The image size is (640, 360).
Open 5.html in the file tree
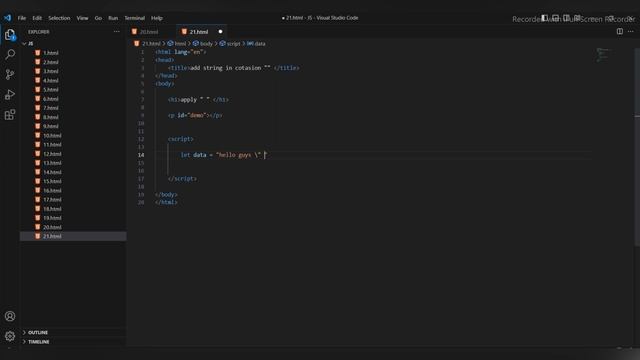pyautogui.click(x=51, y=90)
